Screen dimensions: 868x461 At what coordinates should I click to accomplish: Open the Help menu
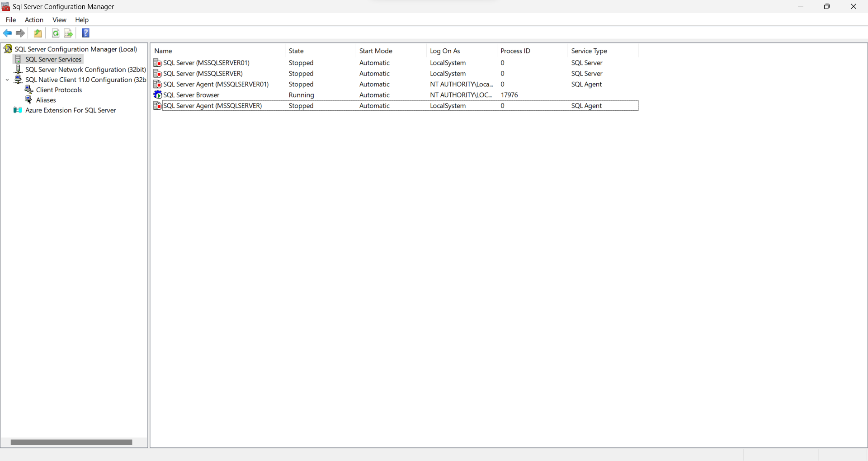(82, 20)
